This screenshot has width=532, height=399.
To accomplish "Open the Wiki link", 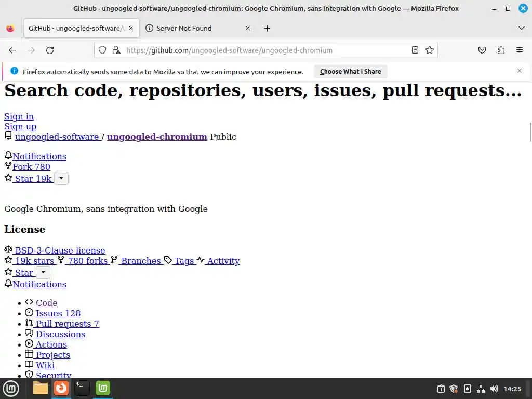I will point(45,365).
